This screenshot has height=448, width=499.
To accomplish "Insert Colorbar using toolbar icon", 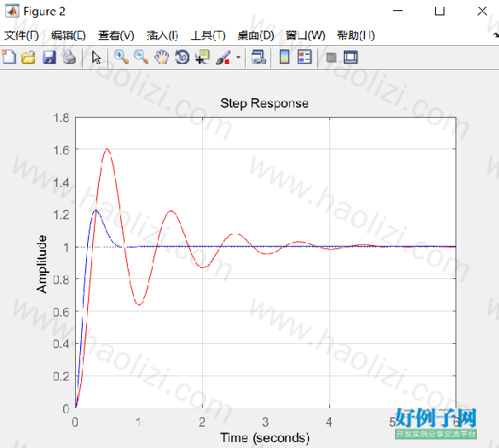I will [x=285, y=57].
